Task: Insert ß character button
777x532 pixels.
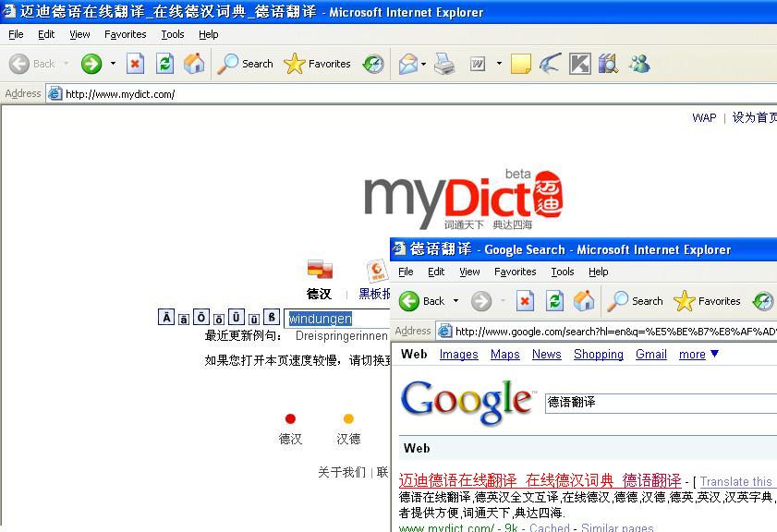Action: click(x=272, y=317)
